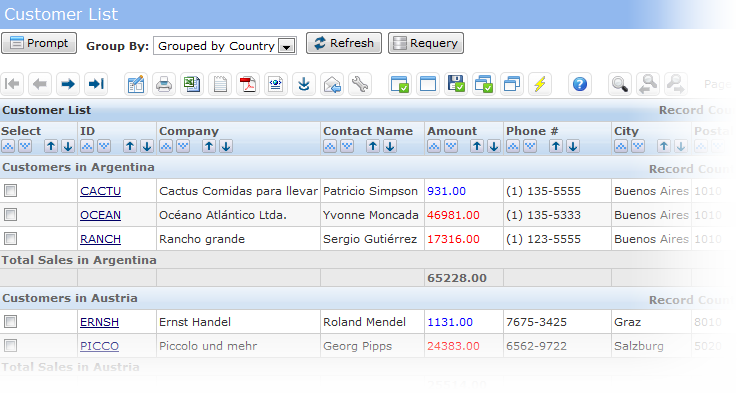This screenshot has height=395, width=737.
Task: Tick the checkbox for RANCH row
Action: coord(10,238)
